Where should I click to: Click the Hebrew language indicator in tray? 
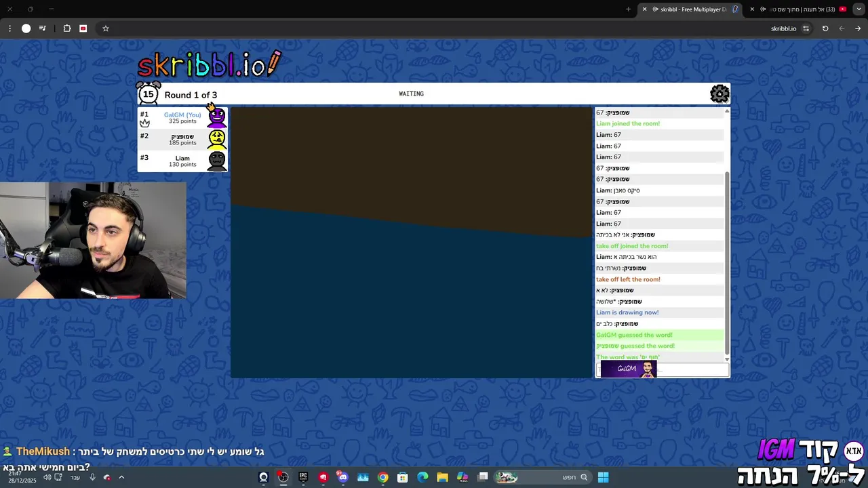(75, 477)
